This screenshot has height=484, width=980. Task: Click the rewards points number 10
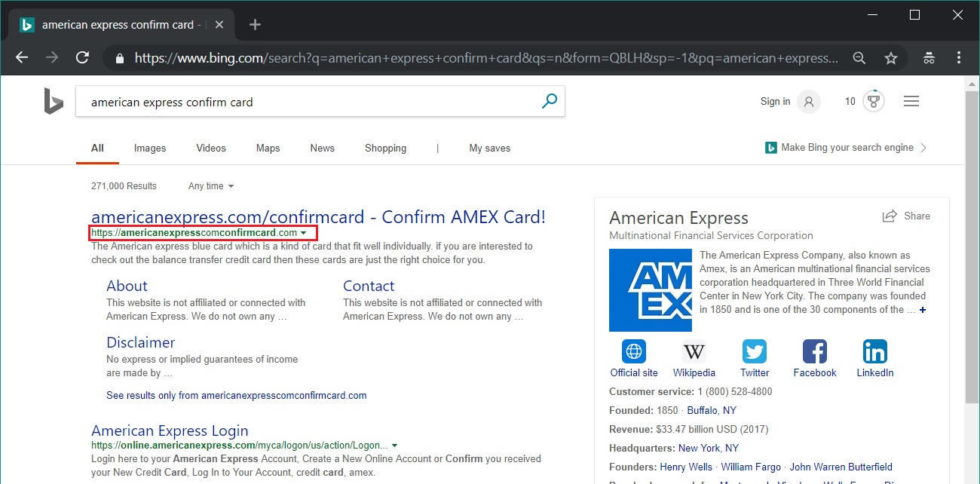850,102
